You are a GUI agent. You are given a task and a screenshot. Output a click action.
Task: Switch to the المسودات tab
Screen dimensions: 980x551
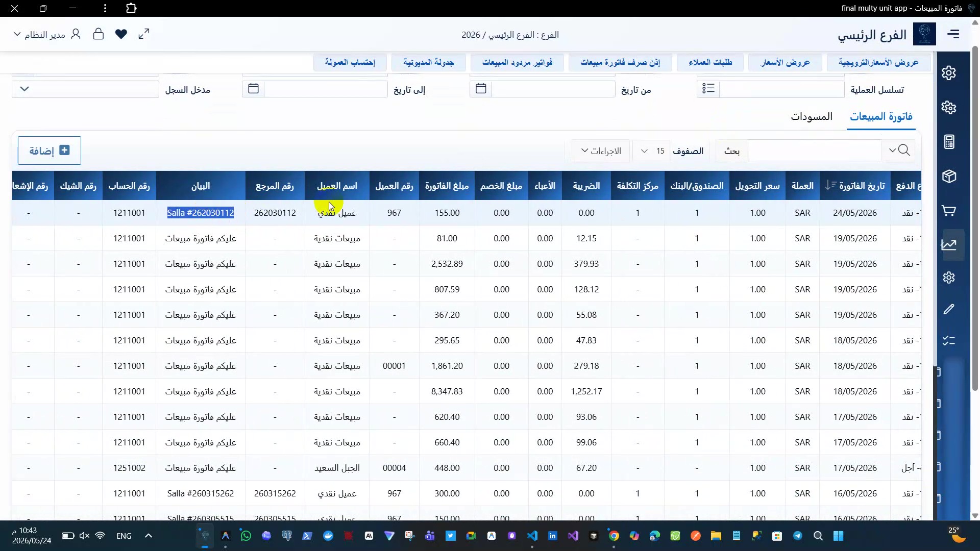click(x=812, y=117)
